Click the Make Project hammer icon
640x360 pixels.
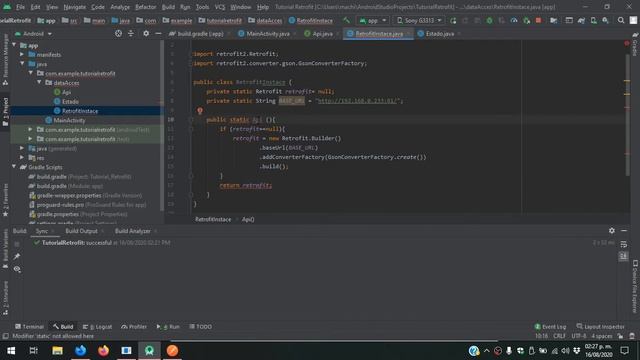tap(346, 20)
